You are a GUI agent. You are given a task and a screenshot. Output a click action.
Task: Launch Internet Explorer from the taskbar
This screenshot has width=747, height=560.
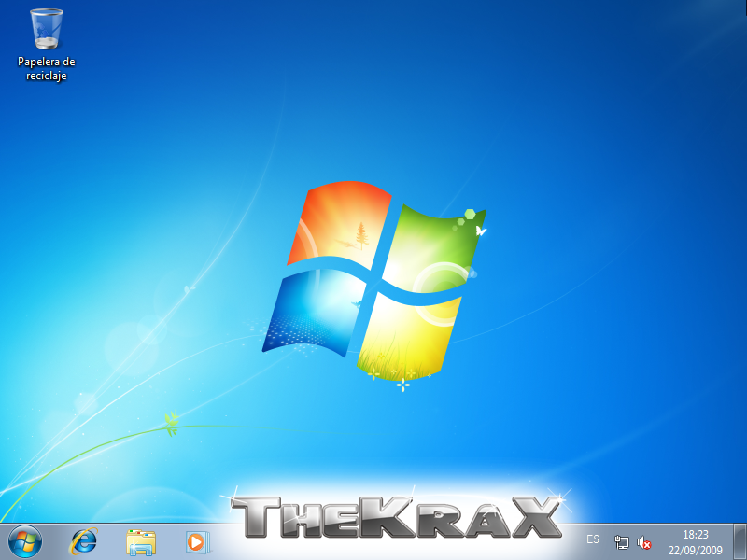[84, 542]
